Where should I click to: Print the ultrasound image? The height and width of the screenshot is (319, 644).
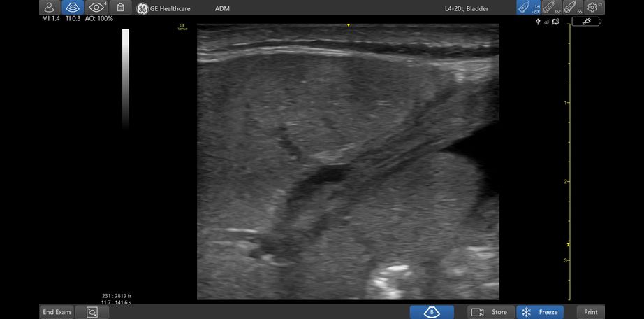[x=591, y=312]
